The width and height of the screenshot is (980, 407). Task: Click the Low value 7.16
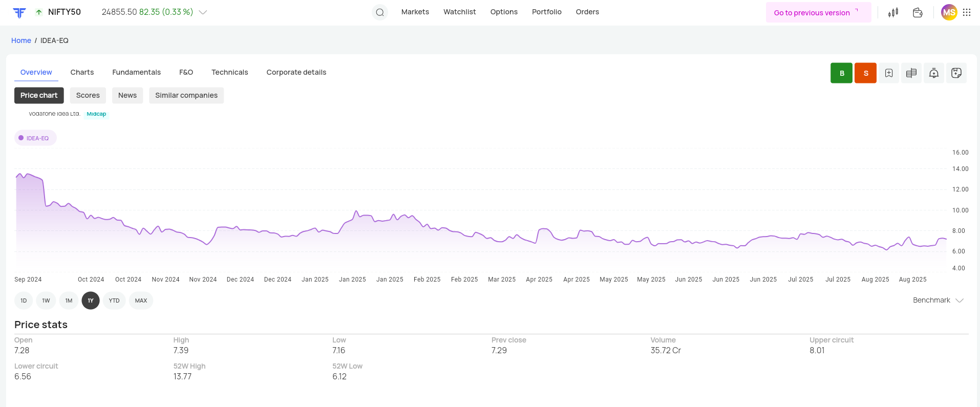point(339,350)
